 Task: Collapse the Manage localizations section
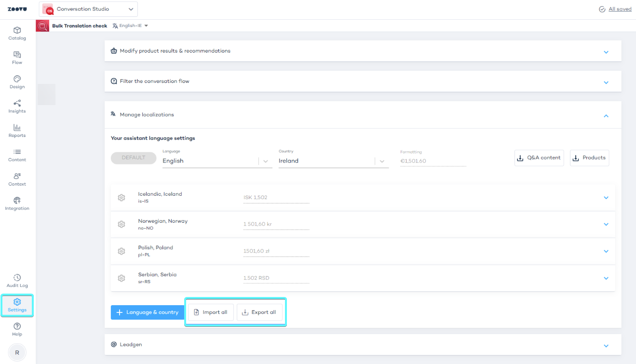point(606,116)
